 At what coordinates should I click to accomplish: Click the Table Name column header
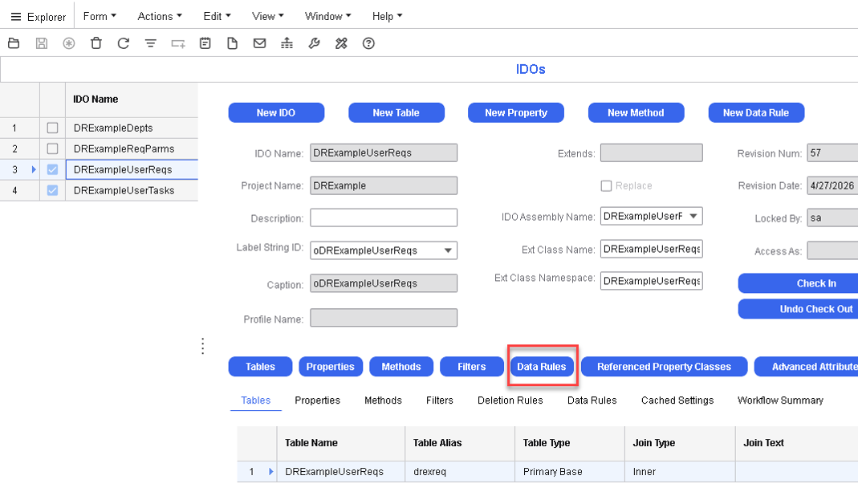pyautogui.click(x=341, y=443)
